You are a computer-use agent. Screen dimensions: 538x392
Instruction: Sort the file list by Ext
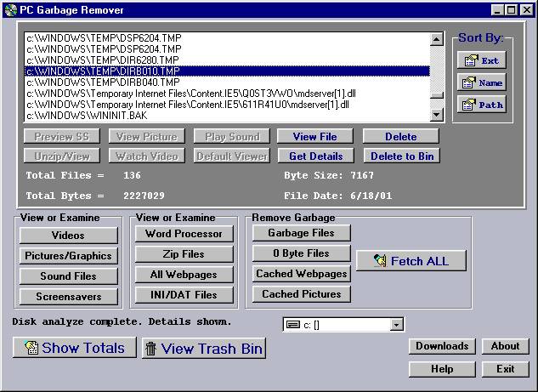481,60
